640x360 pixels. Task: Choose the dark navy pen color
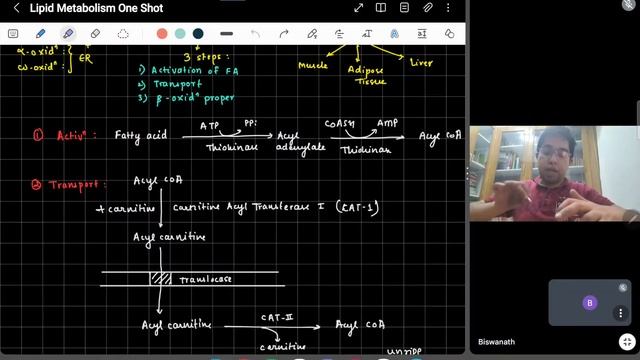pos(198,33)
